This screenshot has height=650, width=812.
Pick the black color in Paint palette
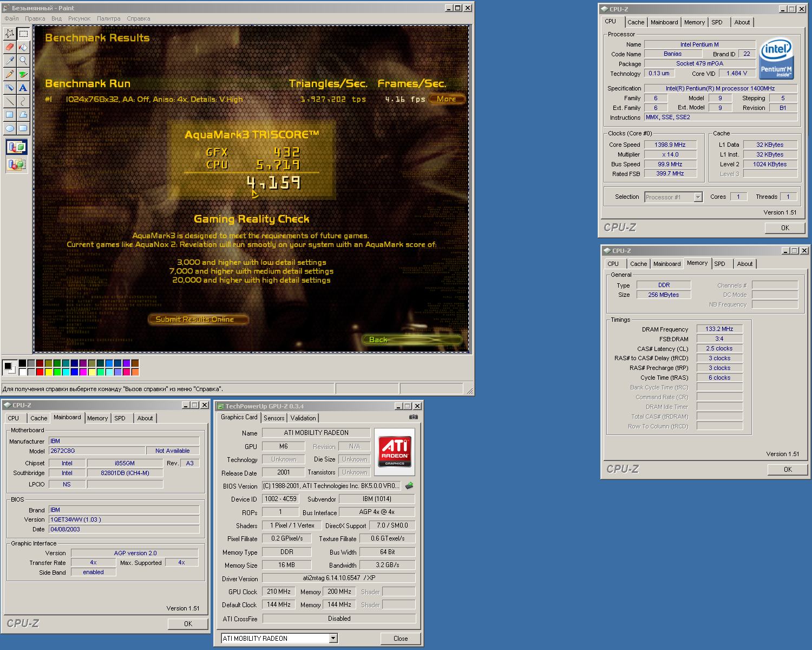pyautogui.click(x=22, y=363)
